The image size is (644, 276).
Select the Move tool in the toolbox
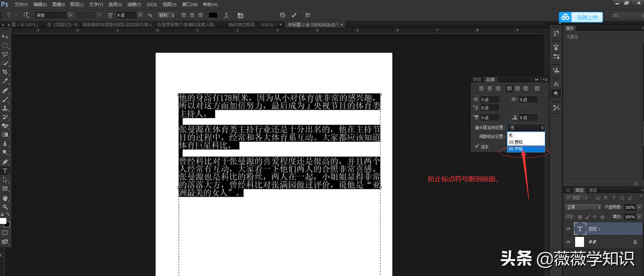click(5, 37)
